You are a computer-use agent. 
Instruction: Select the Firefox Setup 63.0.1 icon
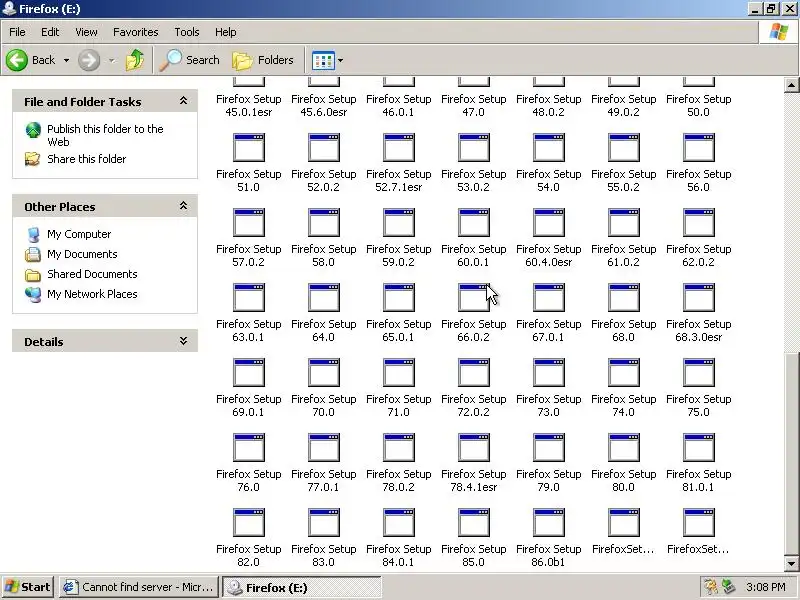pyautogui.click(x=248, y=297)
